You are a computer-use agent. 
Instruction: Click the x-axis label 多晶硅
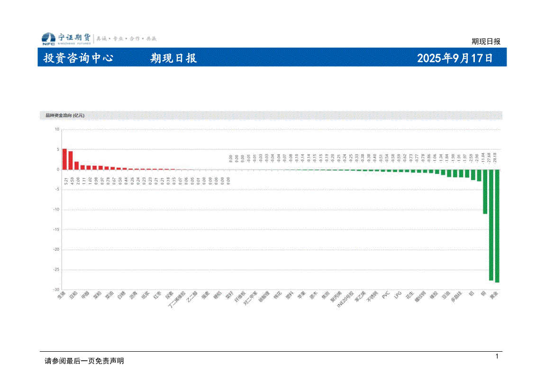(456, 297)
